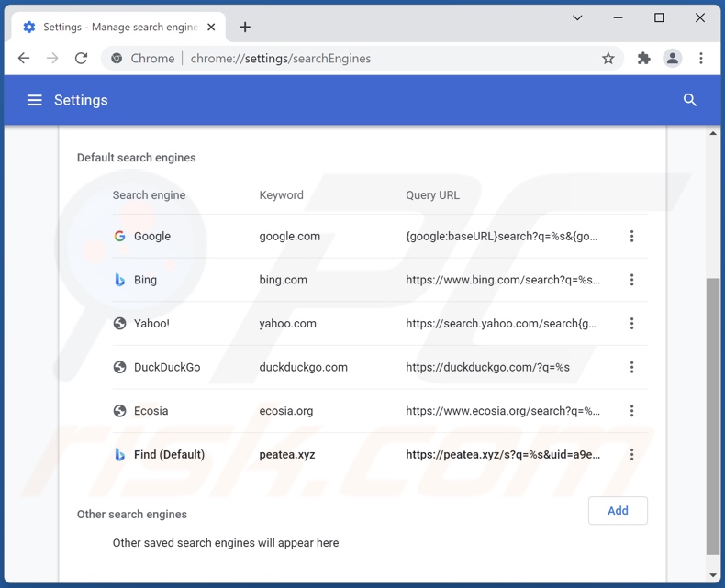This screenshot has height=588, width=725.
Task: Reload the current page
Action: (x=81, y=59)
